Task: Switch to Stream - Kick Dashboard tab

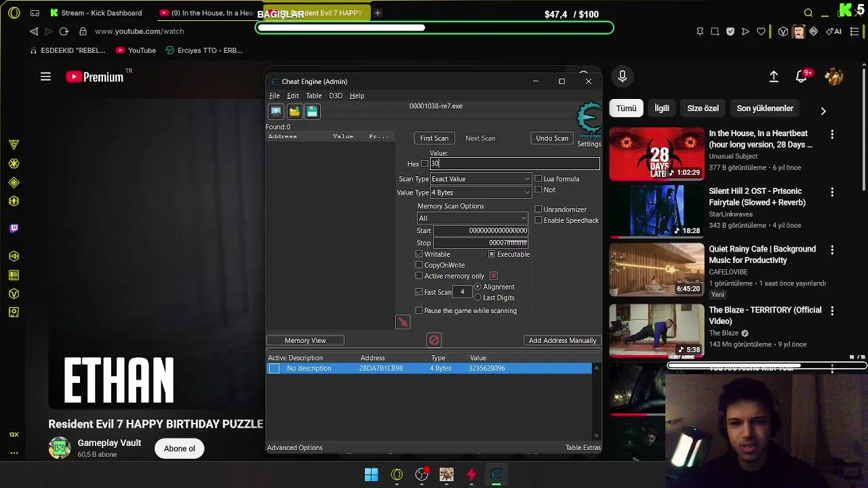Action: [x=96, y=13]
